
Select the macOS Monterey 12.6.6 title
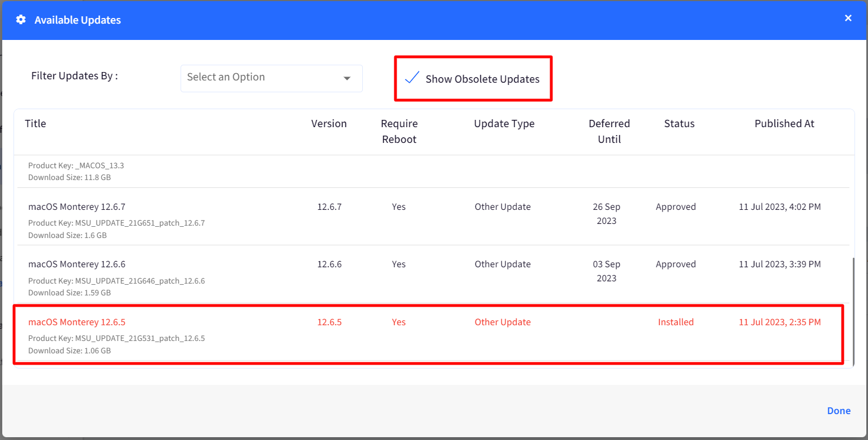(77, 264)
